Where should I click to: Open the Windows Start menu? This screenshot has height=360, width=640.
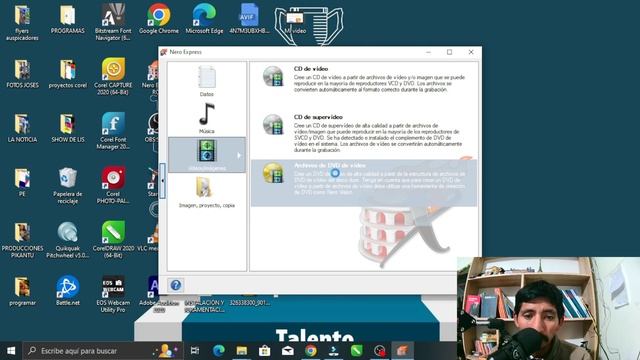point(11,351)
